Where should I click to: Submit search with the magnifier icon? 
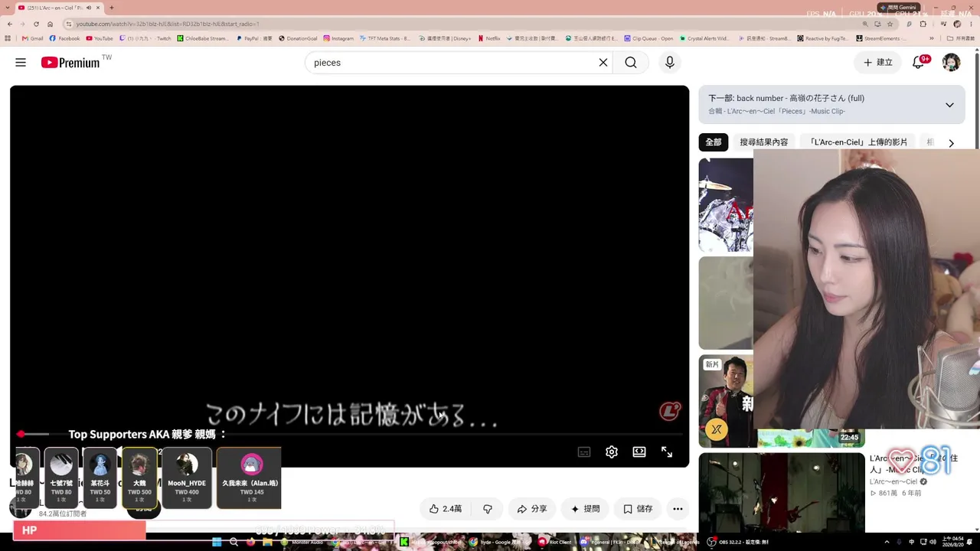pyautogui.click(x=631, y=63)
